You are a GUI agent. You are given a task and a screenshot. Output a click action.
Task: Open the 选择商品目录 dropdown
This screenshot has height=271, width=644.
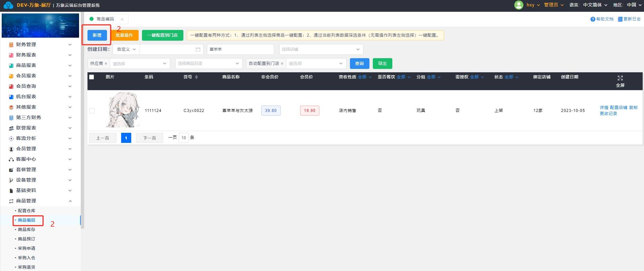coord(209,64)
